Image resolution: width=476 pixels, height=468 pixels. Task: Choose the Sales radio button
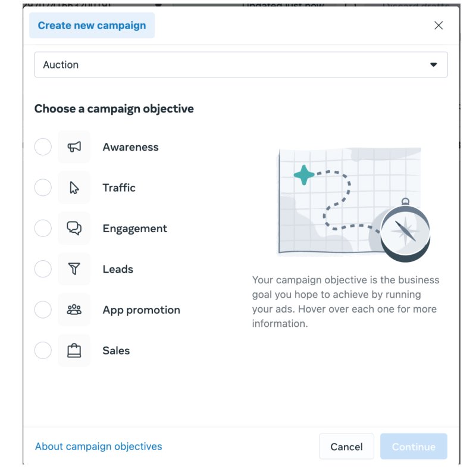pyautogui.click(x=43, y=351)
